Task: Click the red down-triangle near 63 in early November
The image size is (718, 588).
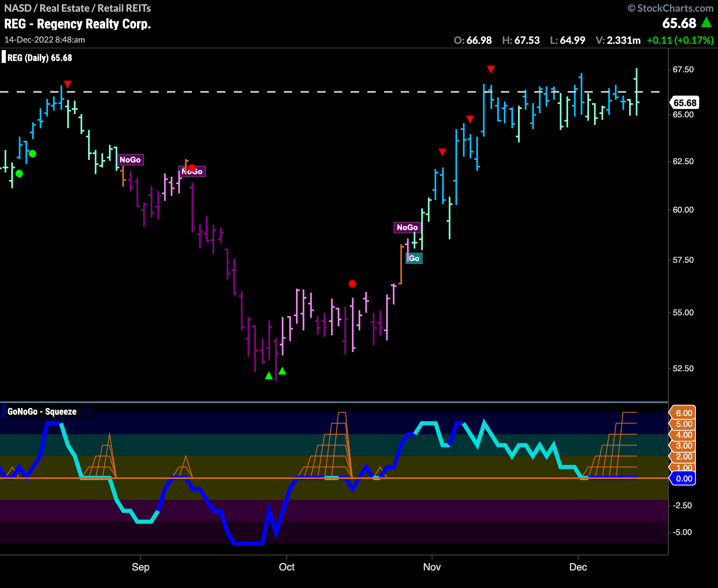Action: (x=442, y=152)
